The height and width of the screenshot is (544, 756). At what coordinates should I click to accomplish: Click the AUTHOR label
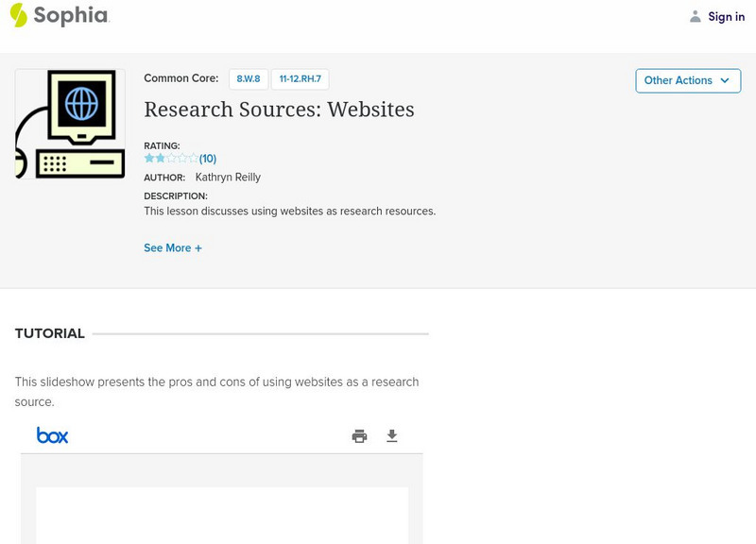[164, 178]
